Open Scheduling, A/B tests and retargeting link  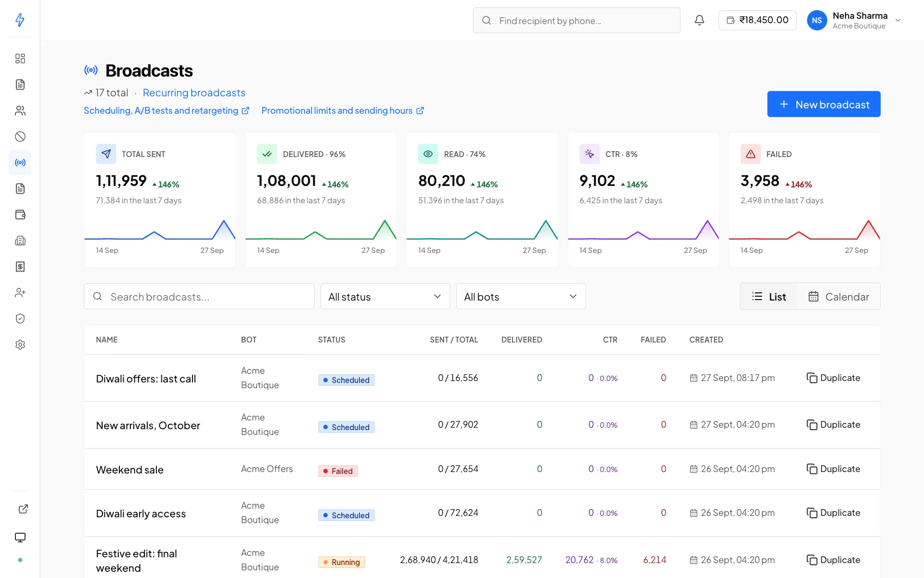(167, 110)
